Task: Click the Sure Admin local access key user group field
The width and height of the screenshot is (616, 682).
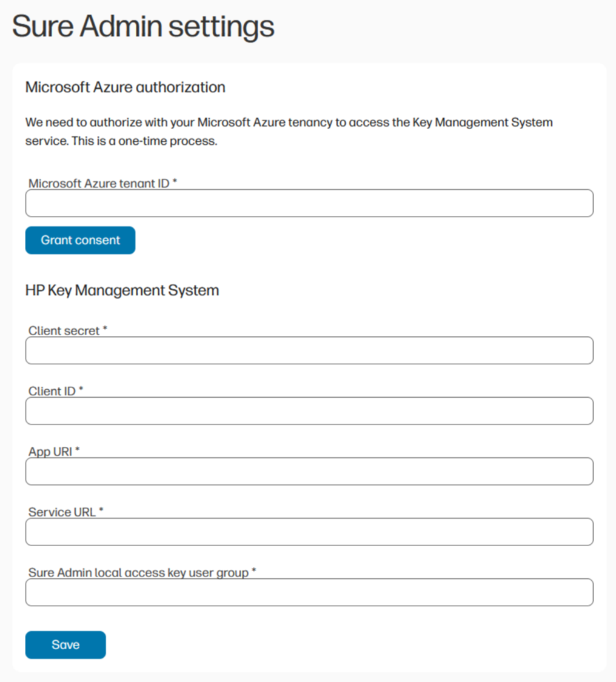Action: coord(309,592)
